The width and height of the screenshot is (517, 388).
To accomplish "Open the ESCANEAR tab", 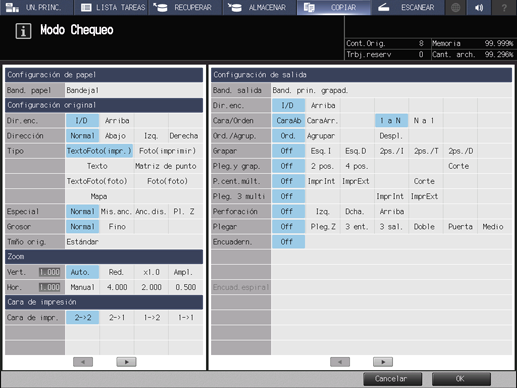I will pyautogui.click(x=408, y=7).
